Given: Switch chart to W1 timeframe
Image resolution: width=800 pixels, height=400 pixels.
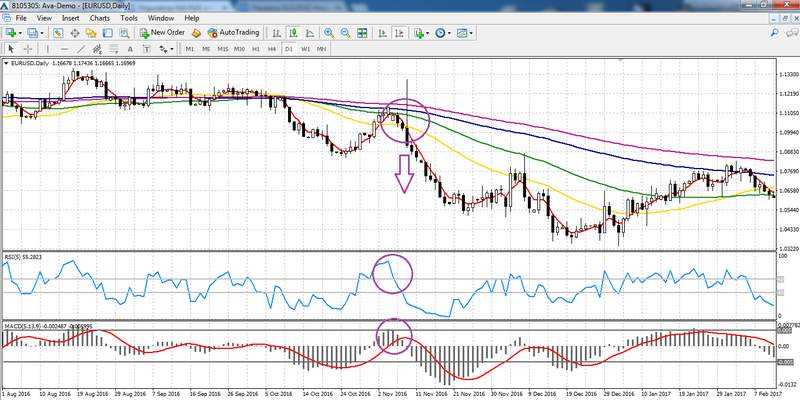Looking at the screenshot, I should 306,48.
